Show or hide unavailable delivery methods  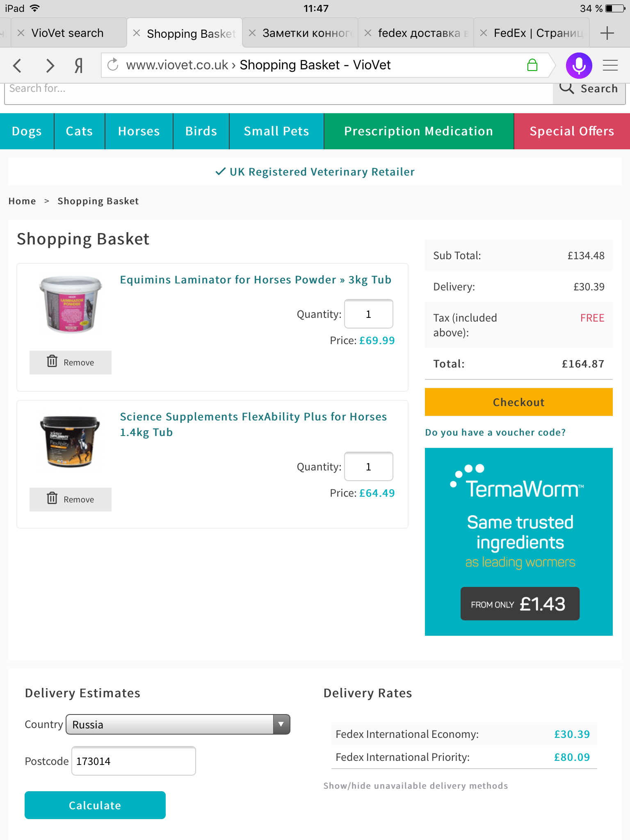pyautogui.click(x=415, y=786)
